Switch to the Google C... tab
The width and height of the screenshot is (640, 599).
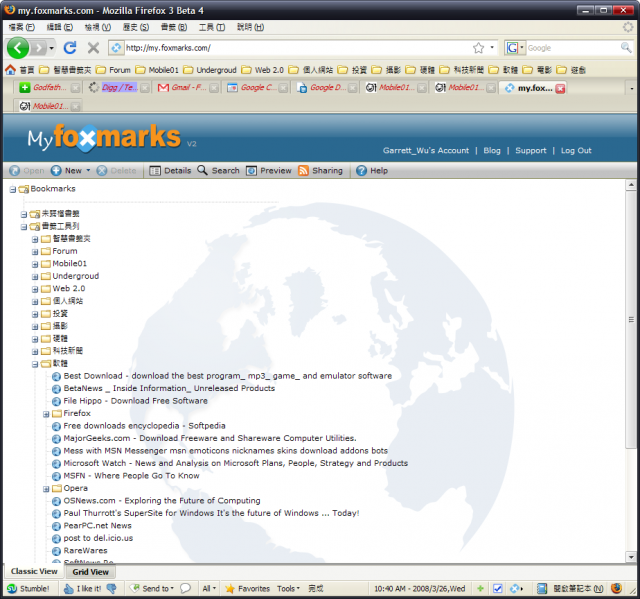click(x=258, y=88)
